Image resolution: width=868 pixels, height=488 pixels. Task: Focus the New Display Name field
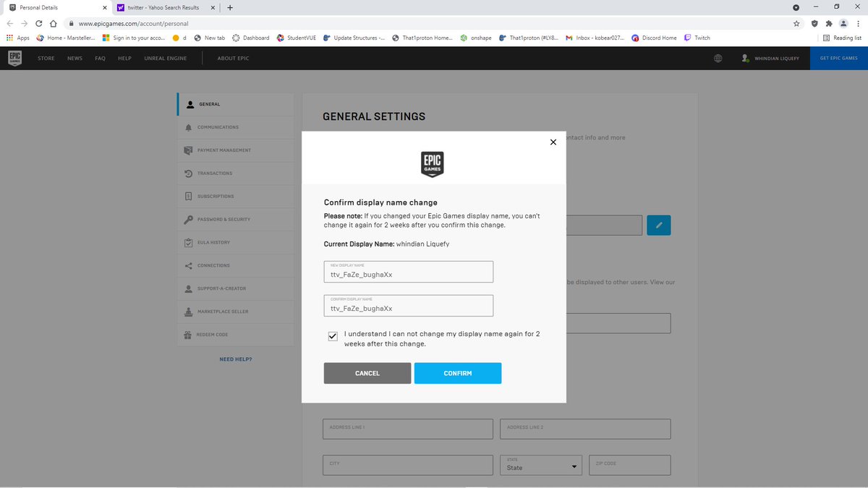click(x=409, y=272)
